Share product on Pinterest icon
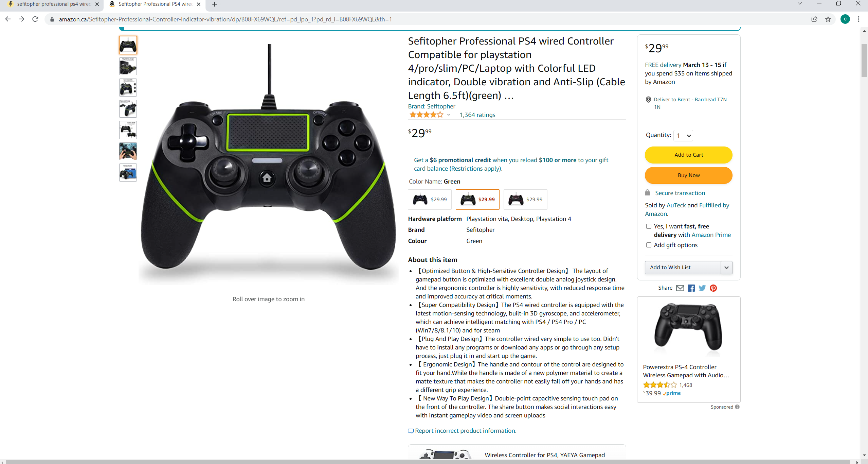Screen dimensions: 868x464 (713, 288)
